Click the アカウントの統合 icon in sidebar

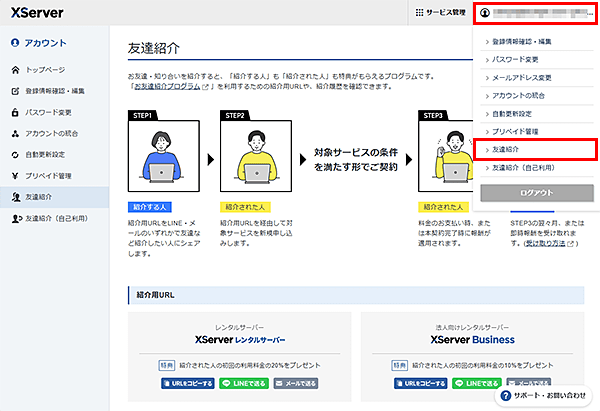(x=15, y=134)
